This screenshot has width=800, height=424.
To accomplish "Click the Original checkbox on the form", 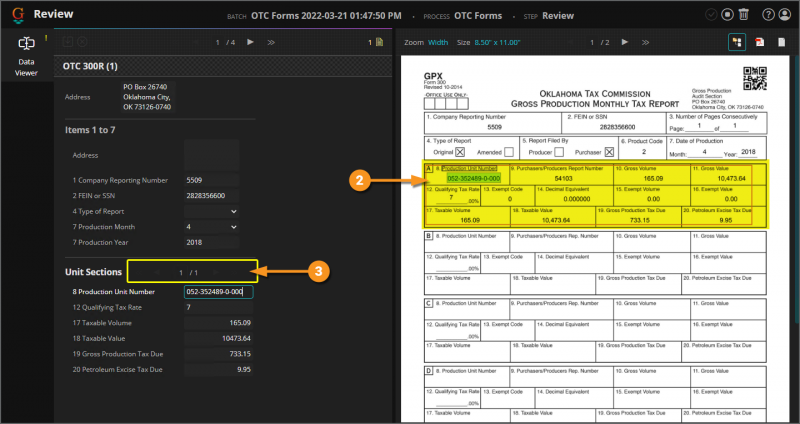I will click(x=460, y=152).
